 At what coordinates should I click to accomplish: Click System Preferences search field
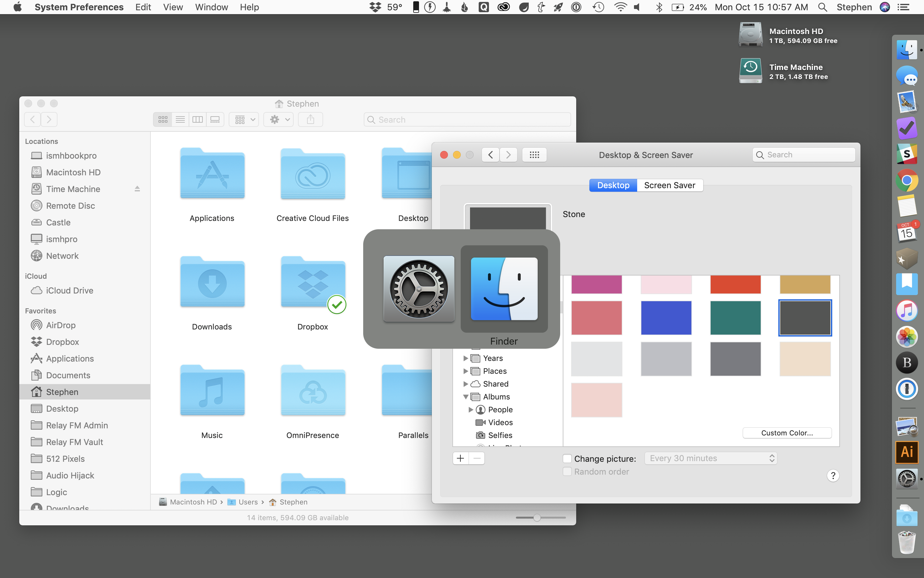804,155
